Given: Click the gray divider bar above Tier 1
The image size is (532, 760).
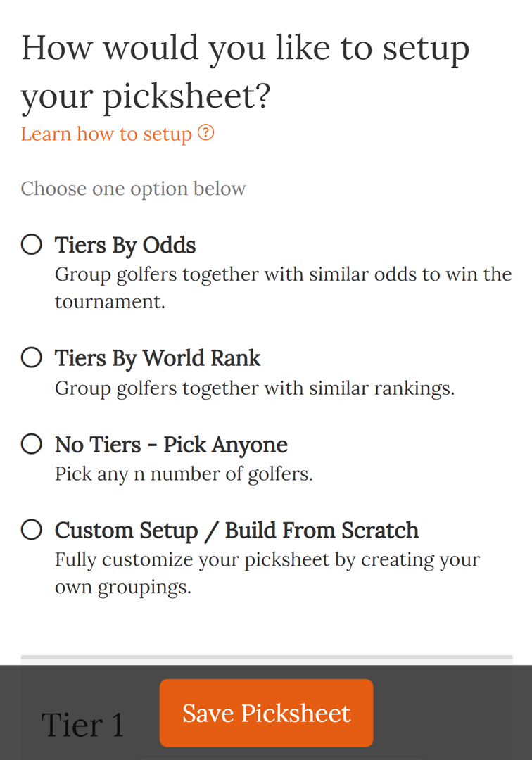Looking at the screenshot, I should click(267, 658).
